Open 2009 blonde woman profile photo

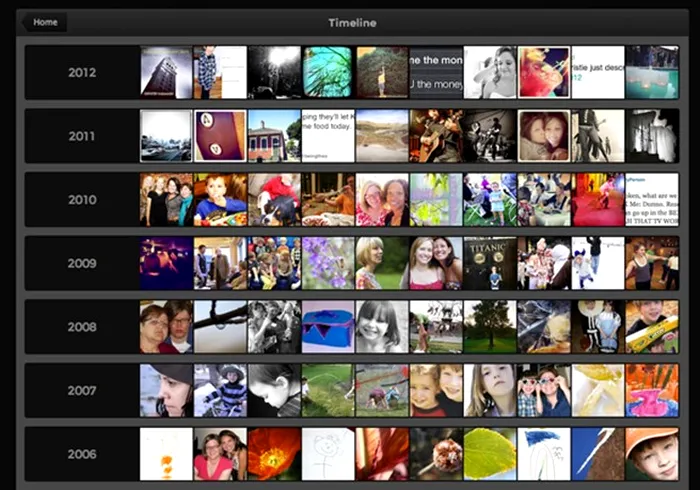coord(382,263)
